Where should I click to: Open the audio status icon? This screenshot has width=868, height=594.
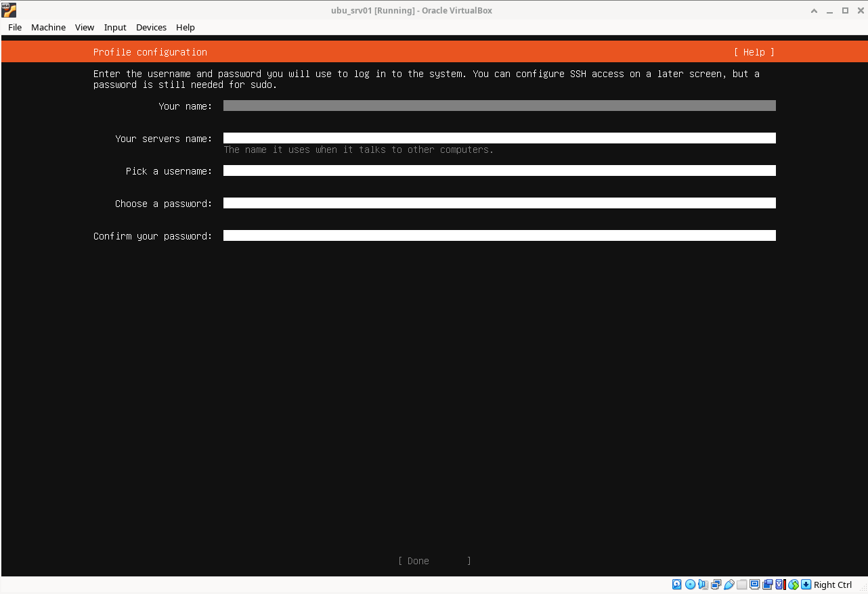[703, 585]
